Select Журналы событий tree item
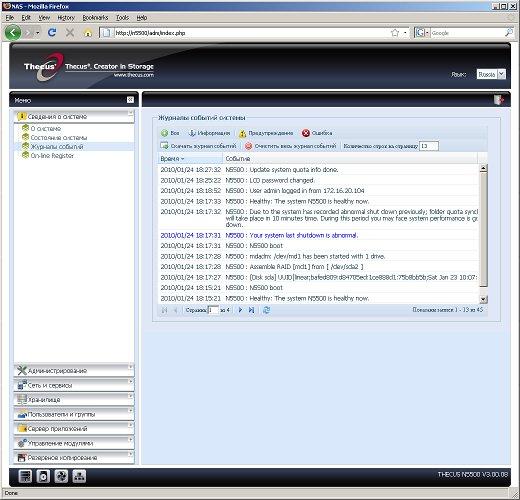Viewport: 520px width, 500px height. coord(57,147)
